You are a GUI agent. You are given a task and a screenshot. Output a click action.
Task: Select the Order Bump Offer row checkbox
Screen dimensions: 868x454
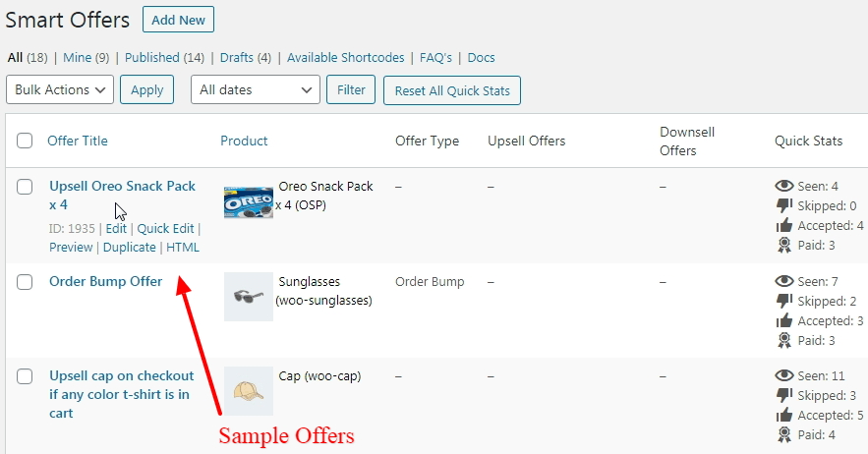[25, 282]
